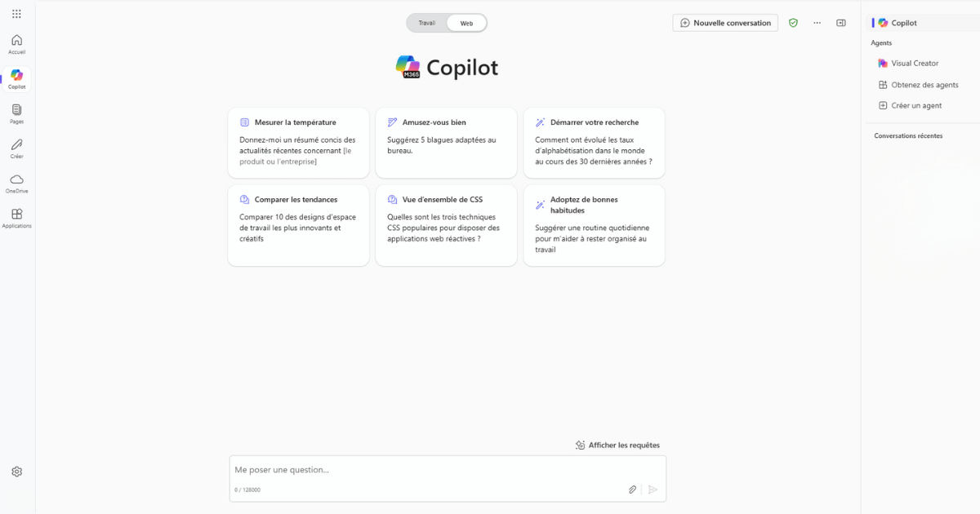Start a Nouvelle conversation
This screenshot has width=980, height=514.
(x=725, y=23)
